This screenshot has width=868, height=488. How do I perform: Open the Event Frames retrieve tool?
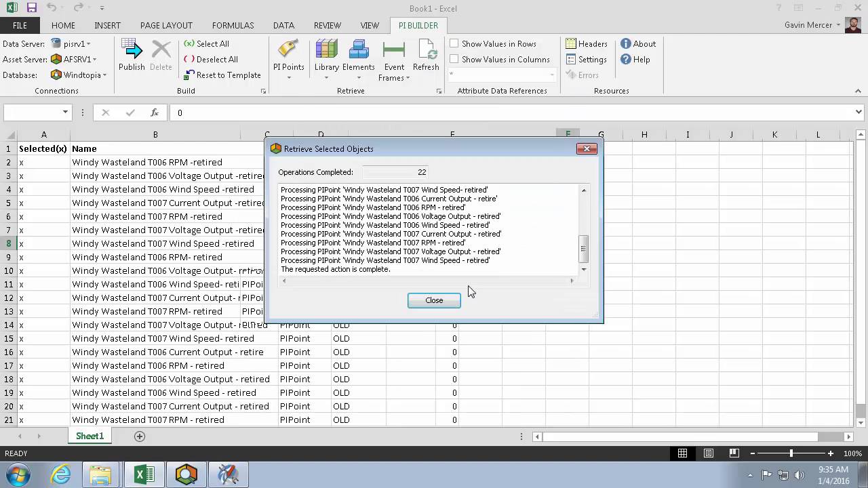[x=393, y=61]
